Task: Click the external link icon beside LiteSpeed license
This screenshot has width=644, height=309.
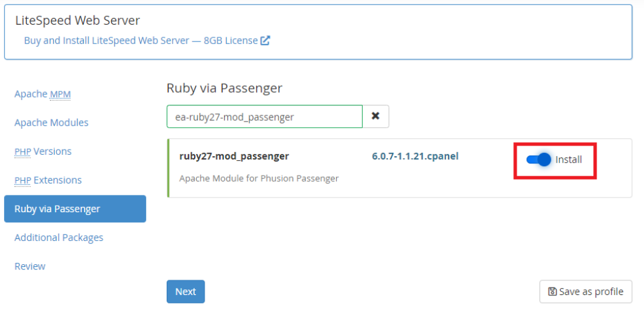Action: [265, 41]
